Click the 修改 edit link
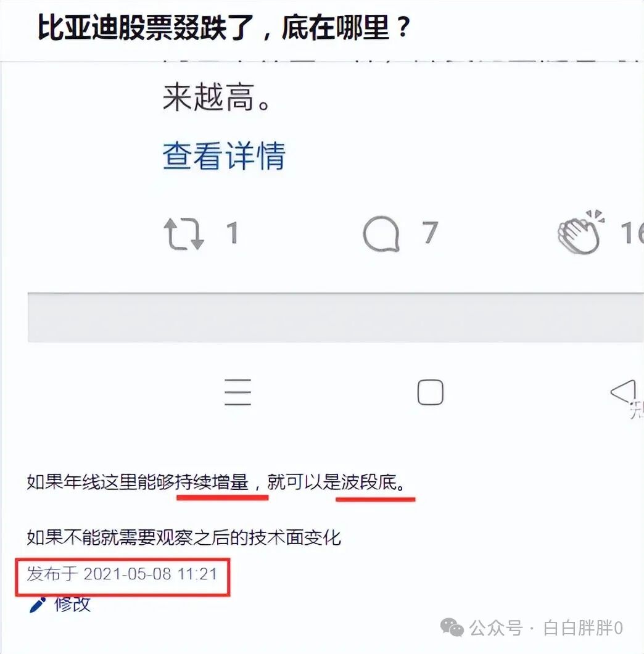This screenshot has width=644, height=654. (73, 604)
